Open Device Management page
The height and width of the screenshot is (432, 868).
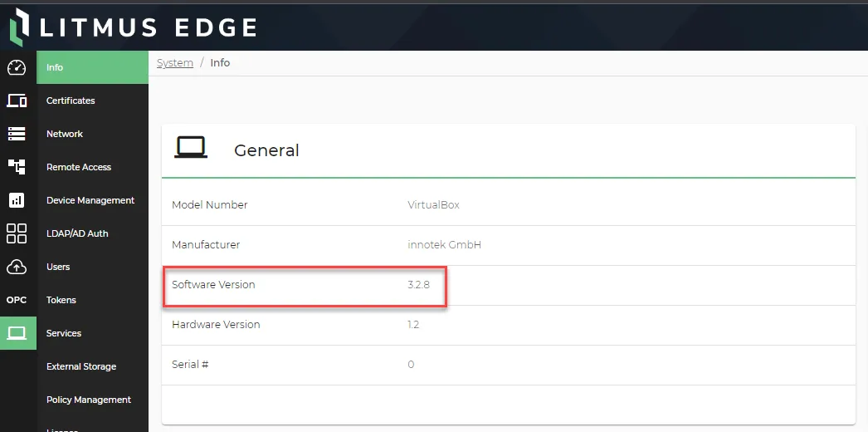coord(90,200)
